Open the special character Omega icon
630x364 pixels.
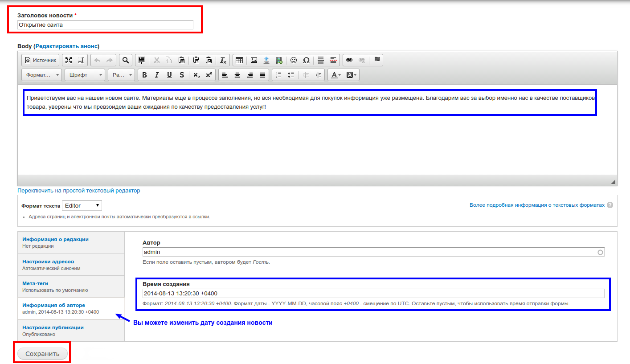coord(306,60)
